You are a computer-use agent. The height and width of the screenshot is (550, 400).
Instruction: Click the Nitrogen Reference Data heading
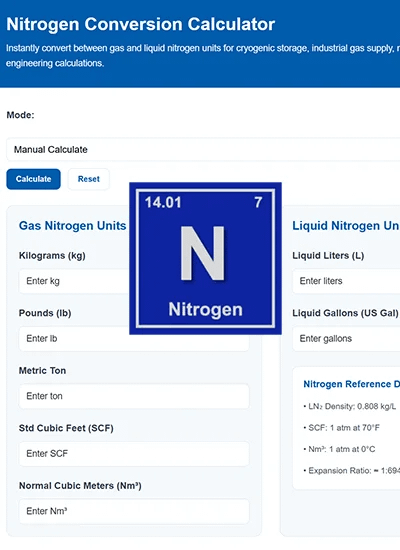pyautogui.click(x=352, y=384)
